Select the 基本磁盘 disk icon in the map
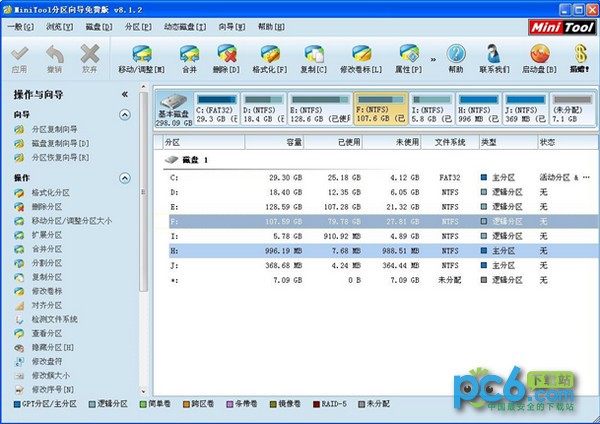Screen dimensions: 600x424 pos(174,109)
